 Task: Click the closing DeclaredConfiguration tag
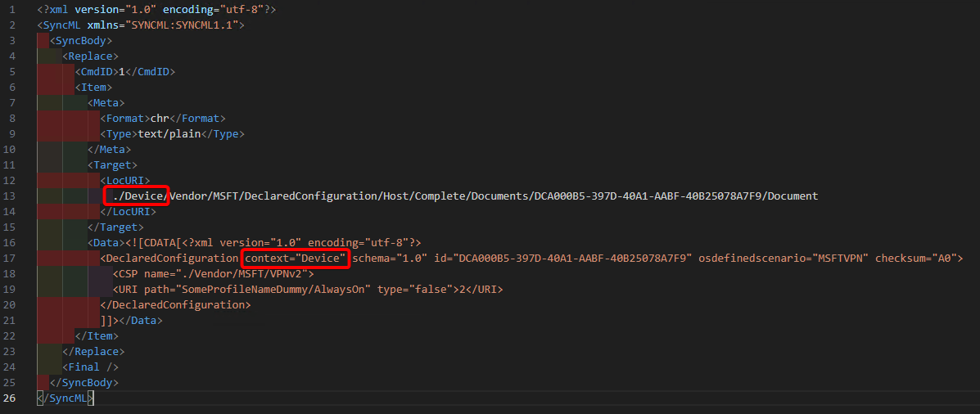point(176,305)
